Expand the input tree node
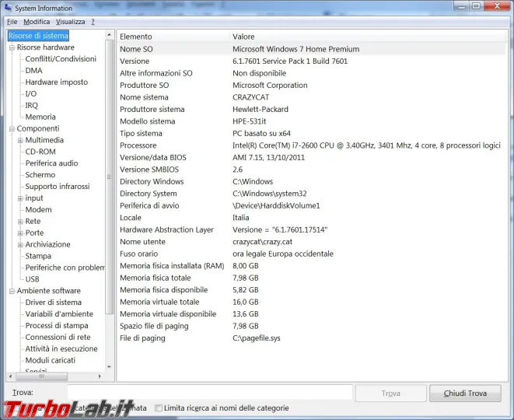 20,198
